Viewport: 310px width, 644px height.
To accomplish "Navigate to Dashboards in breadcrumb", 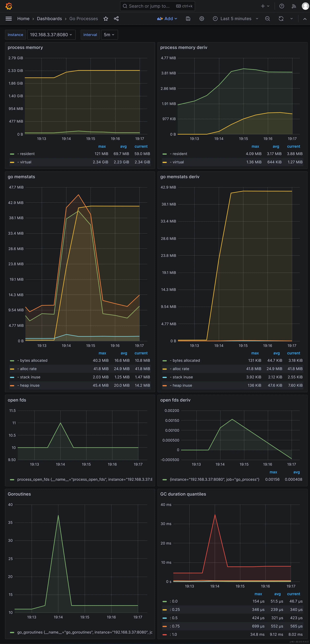I will pos(49,19).
